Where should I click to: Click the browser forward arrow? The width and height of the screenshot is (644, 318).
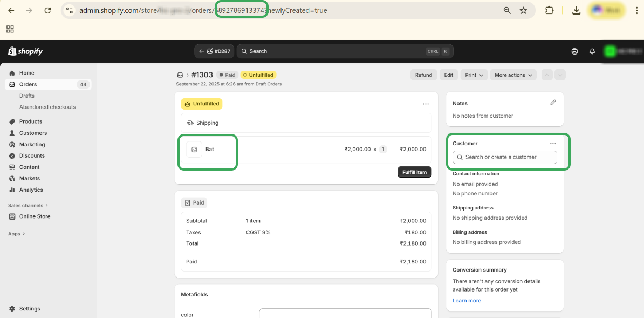coord(29,11)
